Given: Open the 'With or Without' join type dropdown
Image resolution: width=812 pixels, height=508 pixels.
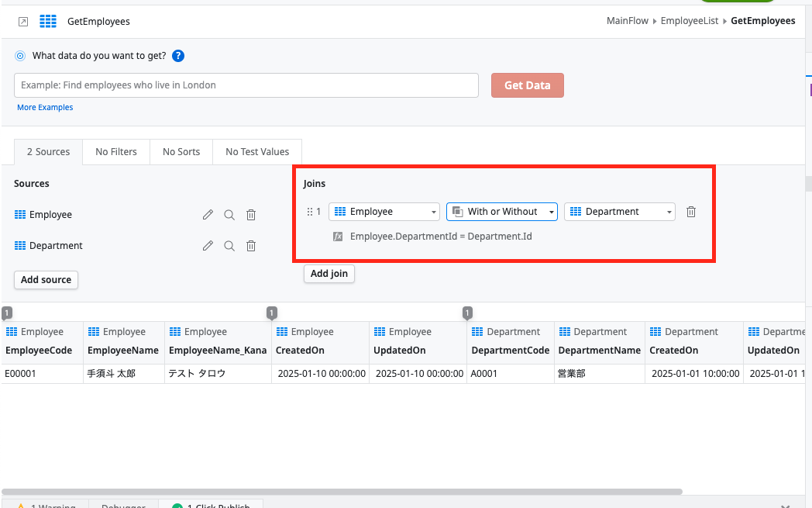Looking at the screenshot, I should click(502, 212).
